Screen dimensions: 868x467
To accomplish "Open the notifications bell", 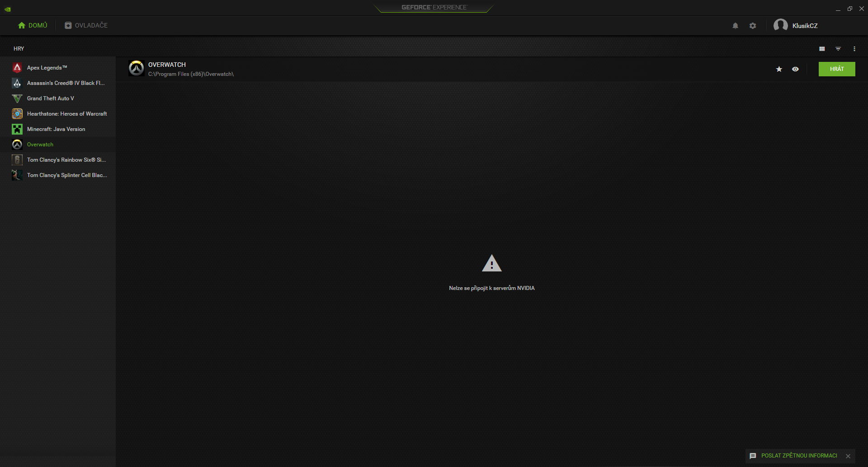I will 735,26.
